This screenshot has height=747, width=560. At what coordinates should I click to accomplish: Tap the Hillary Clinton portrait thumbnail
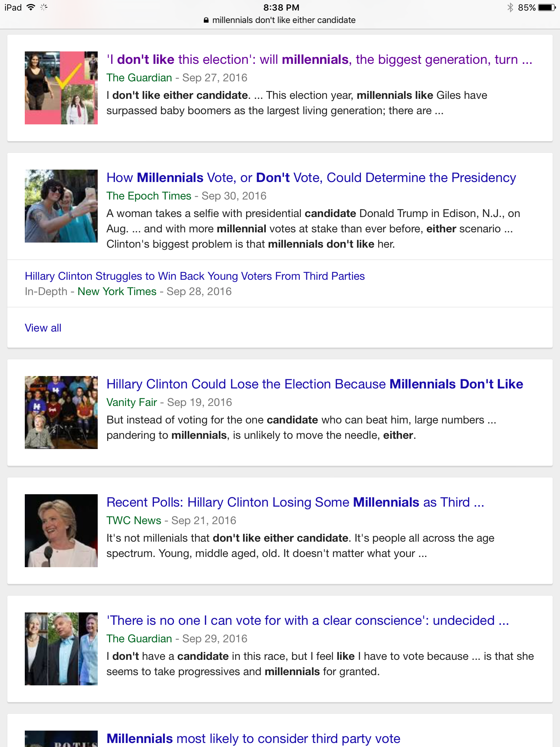(x=61, y=531)
